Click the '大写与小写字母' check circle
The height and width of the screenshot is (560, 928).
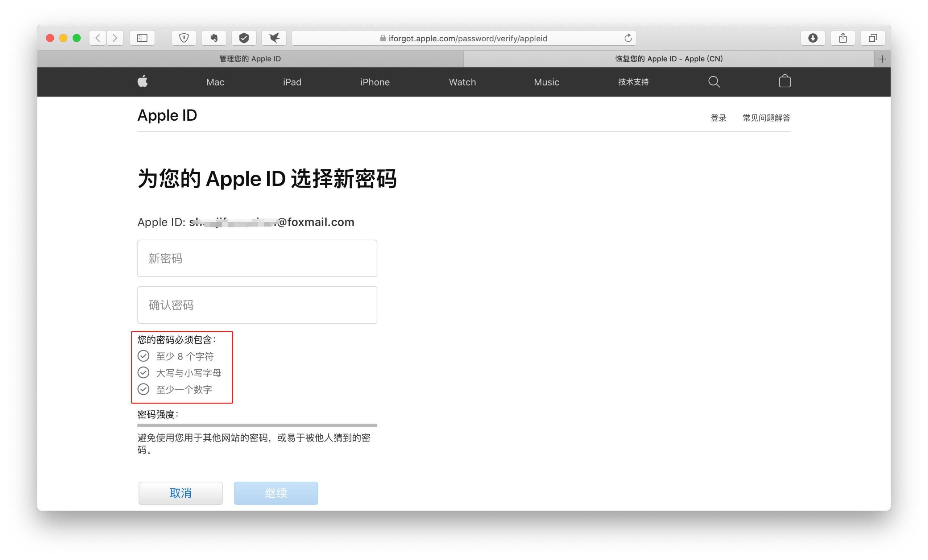(x=144, y=373)
